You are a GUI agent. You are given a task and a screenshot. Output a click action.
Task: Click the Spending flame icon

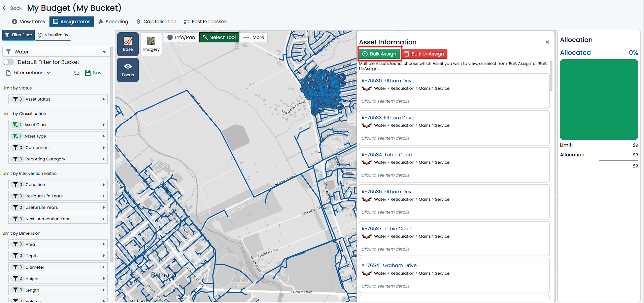pyautogui.click(x=101, y=22)
